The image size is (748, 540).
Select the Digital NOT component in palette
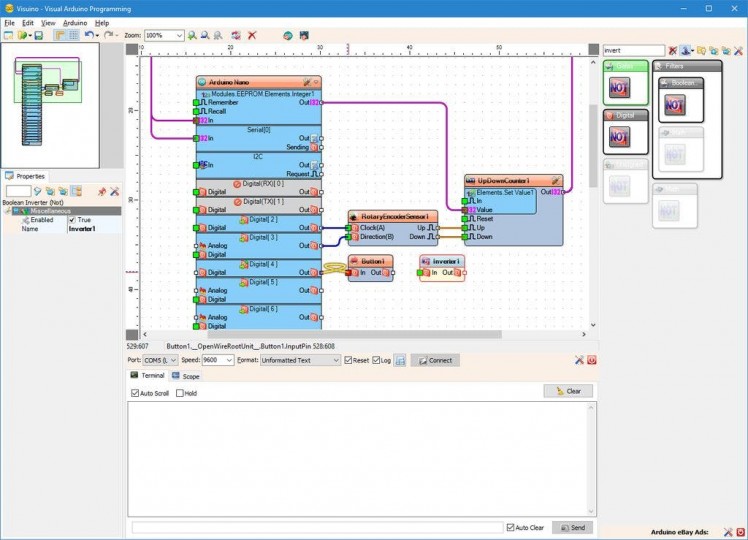click(x=619, y=136)
